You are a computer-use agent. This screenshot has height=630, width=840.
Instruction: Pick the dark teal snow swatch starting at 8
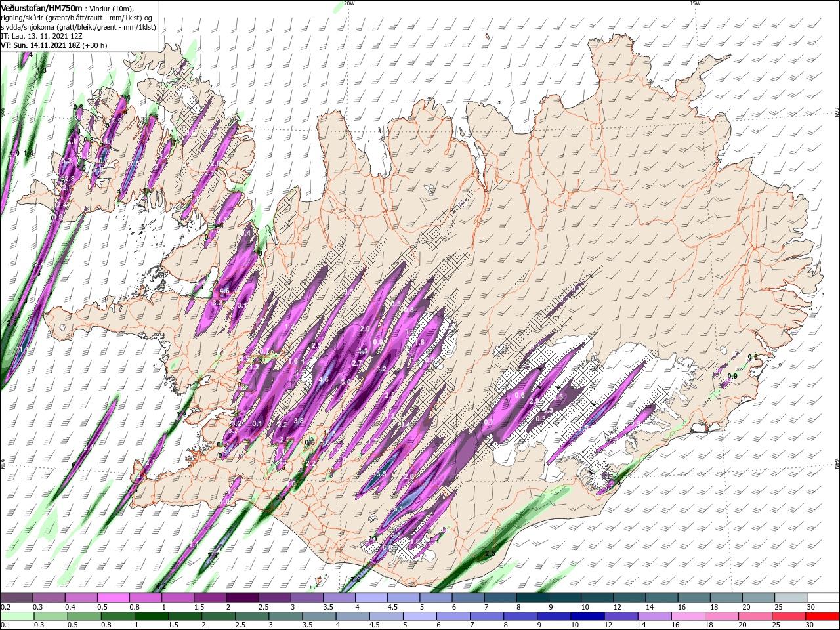(532, 597)
